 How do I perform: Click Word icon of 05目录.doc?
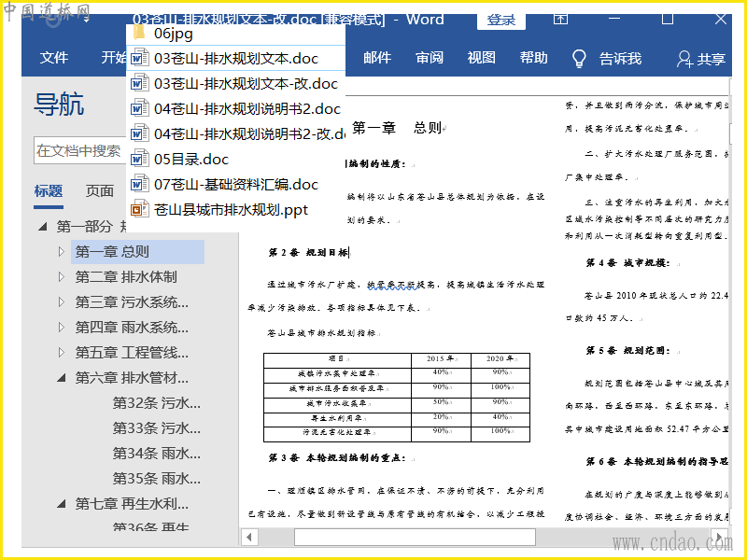139,159
